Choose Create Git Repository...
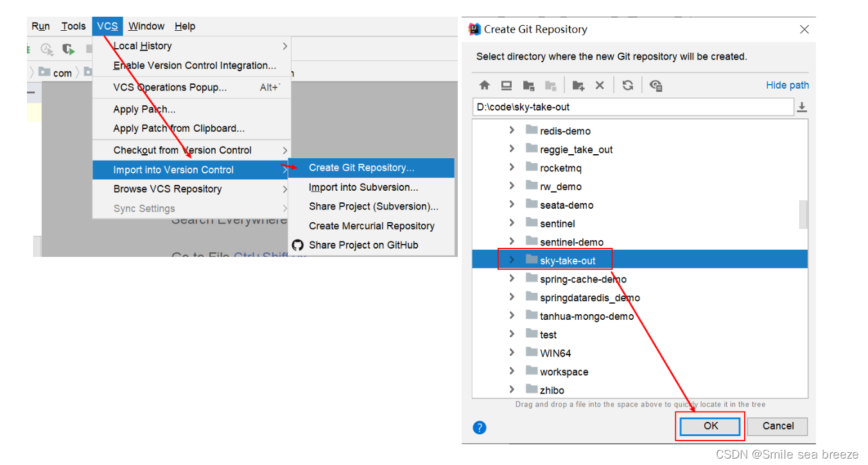Screen dimensions: 868x465 [x=372, y=168]
